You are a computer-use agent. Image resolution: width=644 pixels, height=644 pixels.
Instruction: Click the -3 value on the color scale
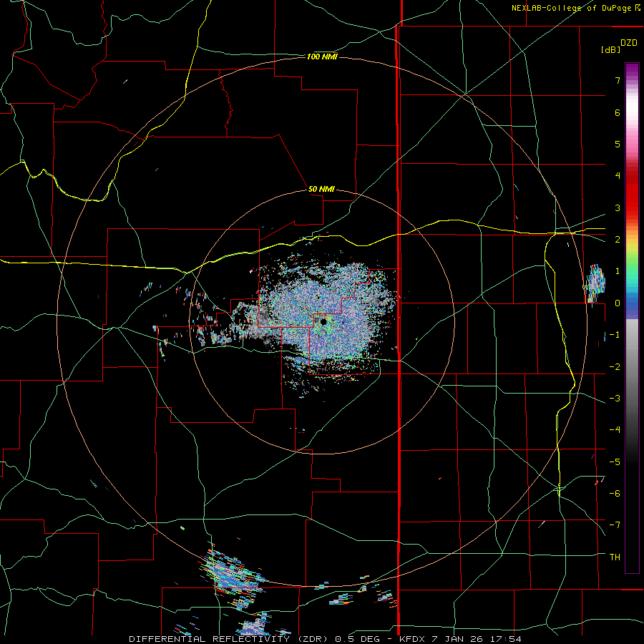point(615,399)
